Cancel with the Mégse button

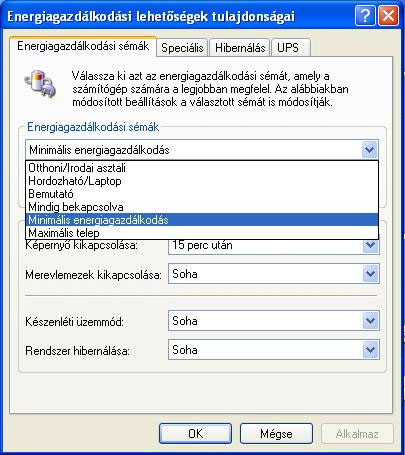(x=276, y=434)
